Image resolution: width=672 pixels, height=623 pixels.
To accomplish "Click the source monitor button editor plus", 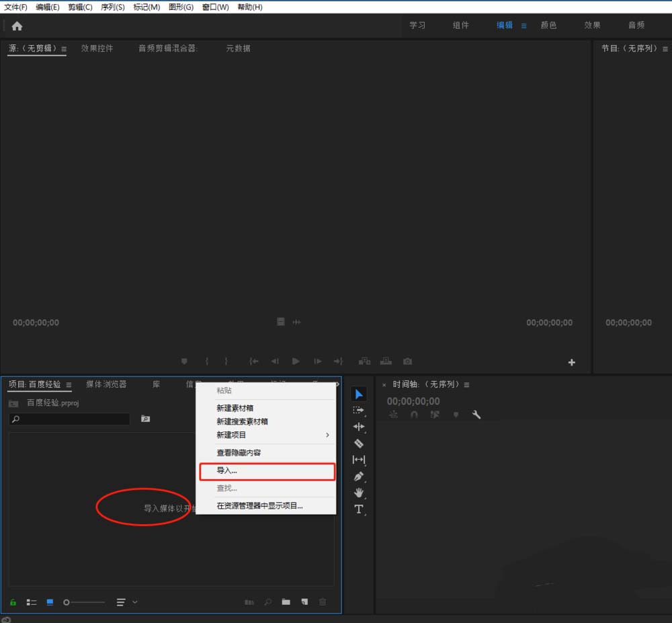I will 572,362.
